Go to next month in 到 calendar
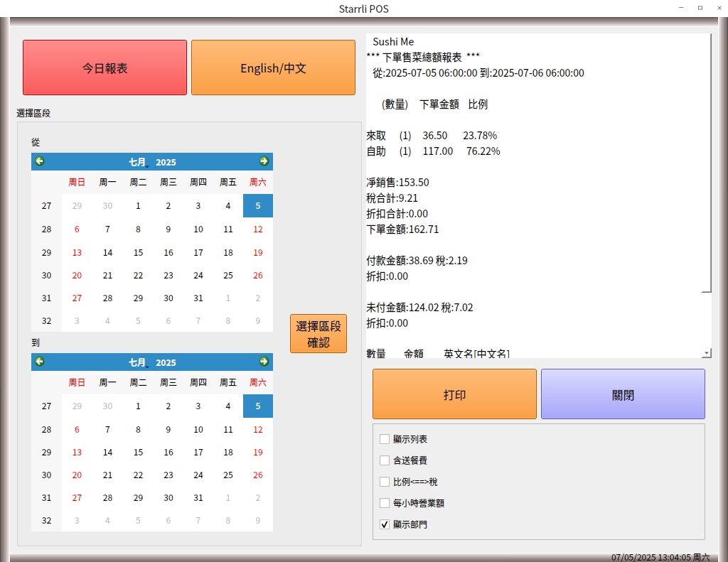The image size is (728, 562). coord(264,362)
